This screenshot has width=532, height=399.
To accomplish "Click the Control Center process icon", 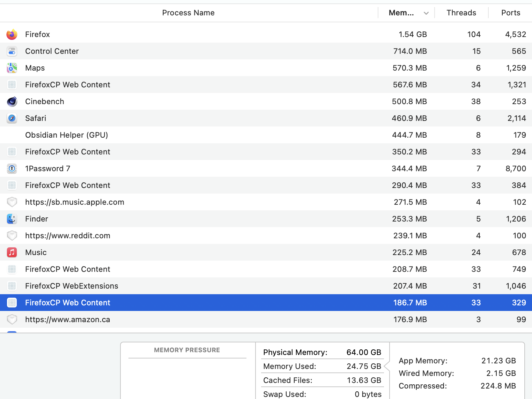I will pos(12,51).
